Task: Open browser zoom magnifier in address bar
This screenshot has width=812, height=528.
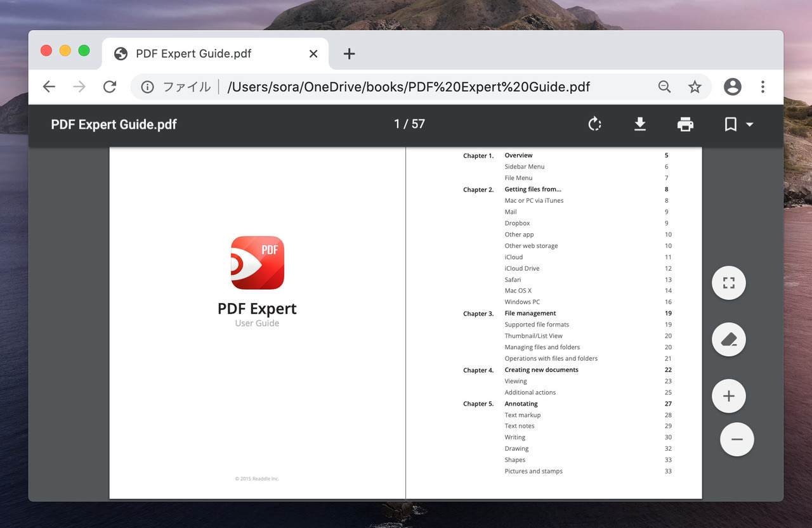Action: [664, 87]
